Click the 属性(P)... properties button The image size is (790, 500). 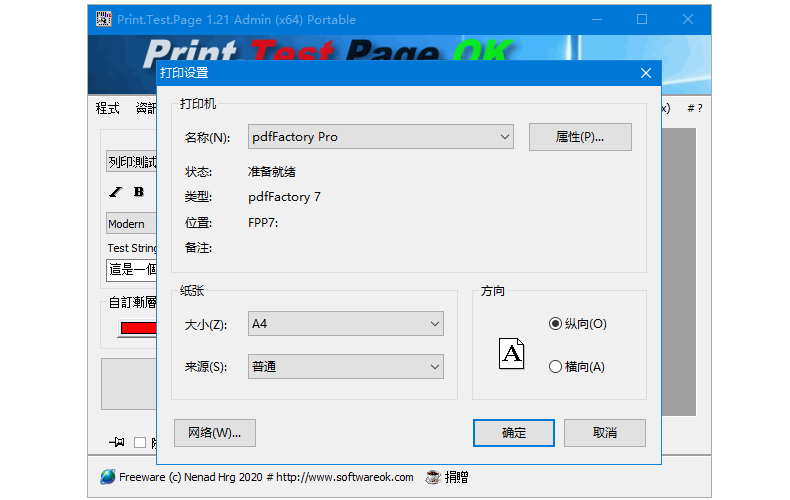[x=580, y=137]
